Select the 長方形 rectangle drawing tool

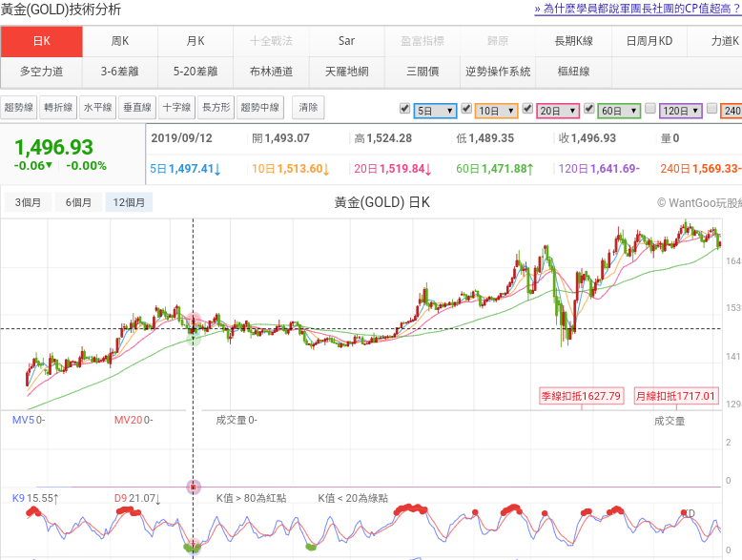click(216, 108)
